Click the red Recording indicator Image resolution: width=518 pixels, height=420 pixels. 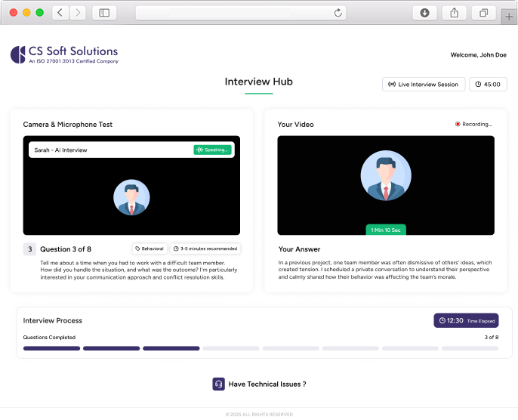pos(473,124)
